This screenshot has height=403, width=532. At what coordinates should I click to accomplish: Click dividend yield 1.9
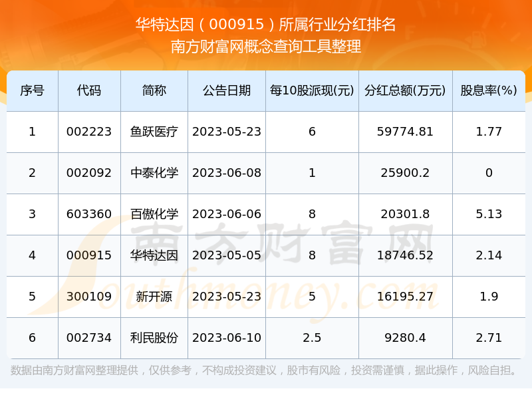[x=489, y=297]
